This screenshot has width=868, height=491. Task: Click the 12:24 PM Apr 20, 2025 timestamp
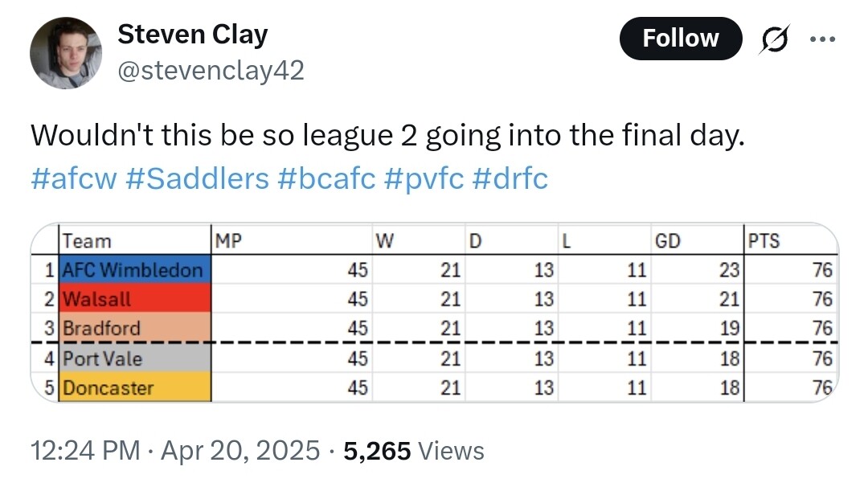click(x=175, y=450)
